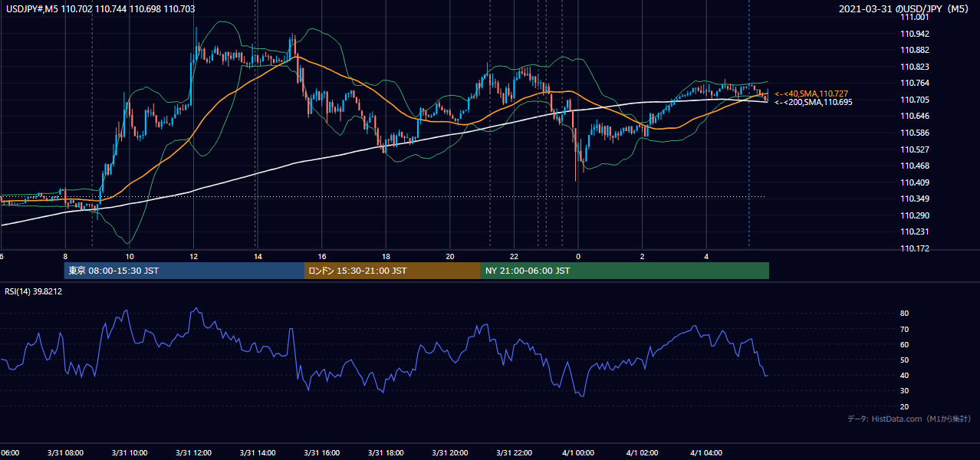This screenshot has width=980, height=460.
Task: Click price axis value 110.349
Action: tap(916, 199)
